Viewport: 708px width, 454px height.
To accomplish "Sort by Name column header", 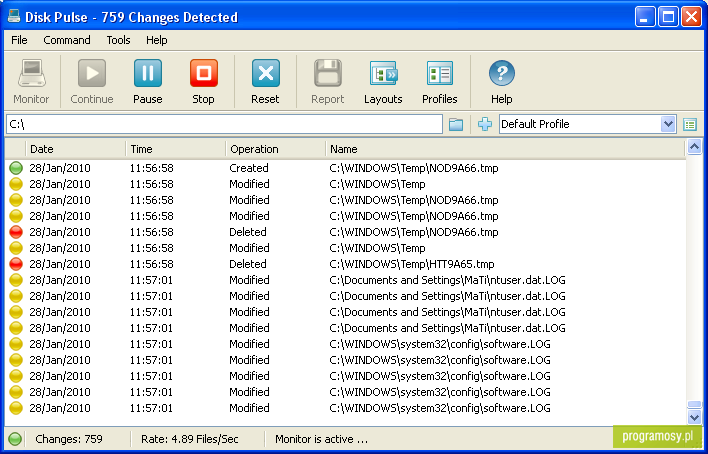I will 505,149.
